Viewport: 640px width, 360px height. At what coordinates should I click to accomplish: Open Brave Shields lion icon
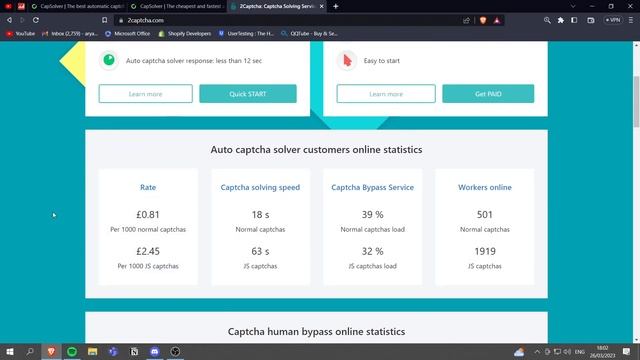point(483,20)
